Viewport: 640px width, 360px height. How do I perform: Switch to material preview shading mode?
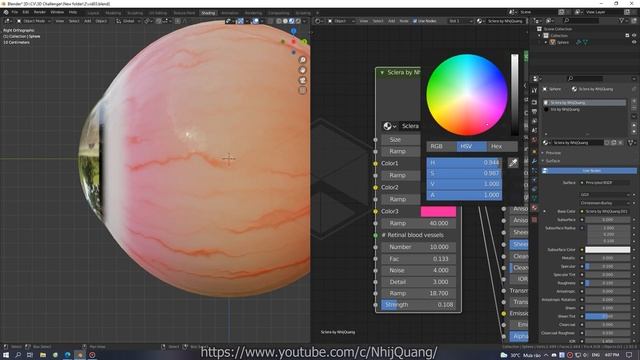[291, 21]
